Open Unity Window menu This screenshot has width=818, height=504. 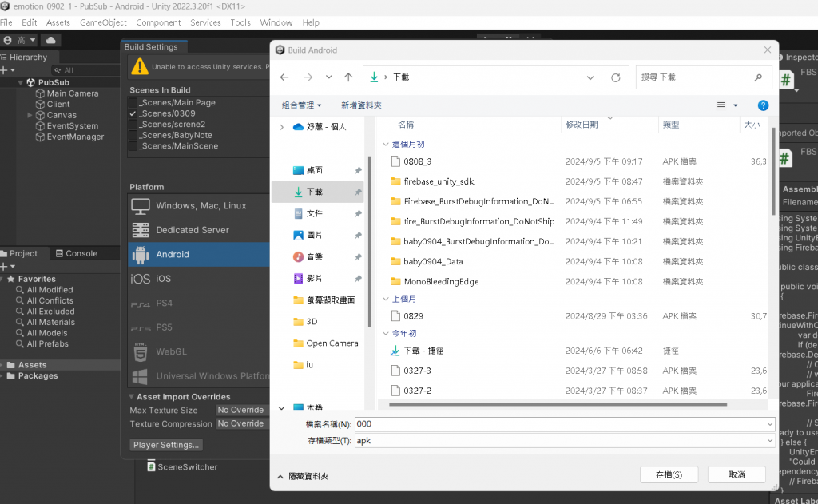pos(276,22)
